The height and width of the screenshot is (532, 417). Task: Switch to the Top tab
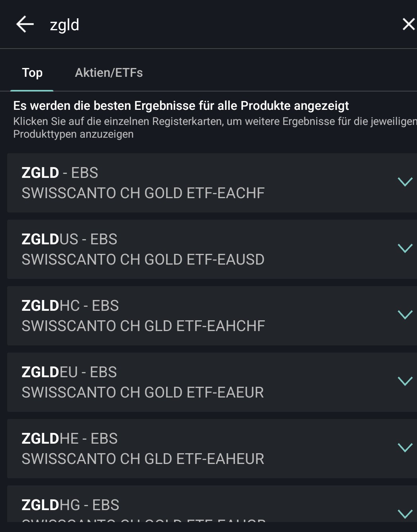click(x=32, y=73)
